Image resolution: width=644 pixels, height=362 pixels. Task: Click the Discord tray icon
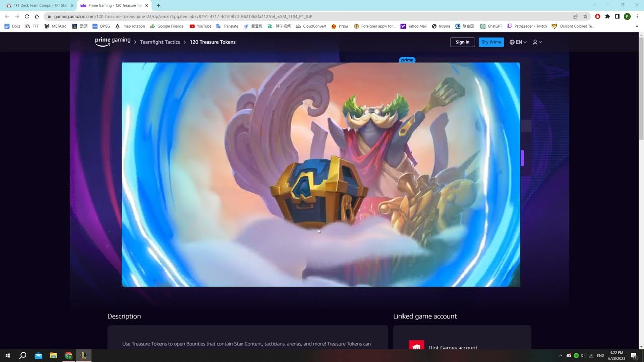[569, 356]
